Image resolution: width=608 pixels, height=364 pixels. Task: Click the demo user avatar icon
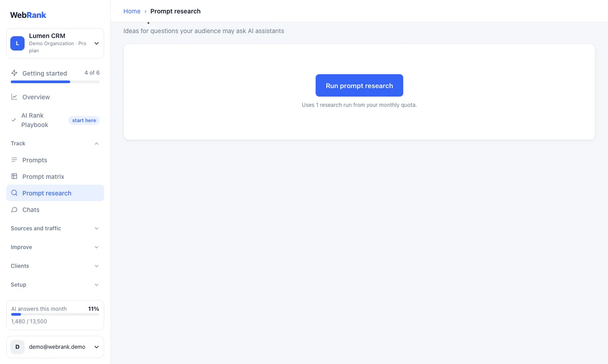(17, 347)
